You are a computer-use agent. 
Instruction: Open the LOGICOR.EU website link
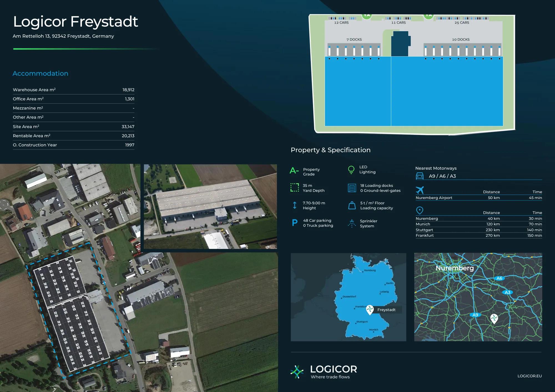coord(529,376)
